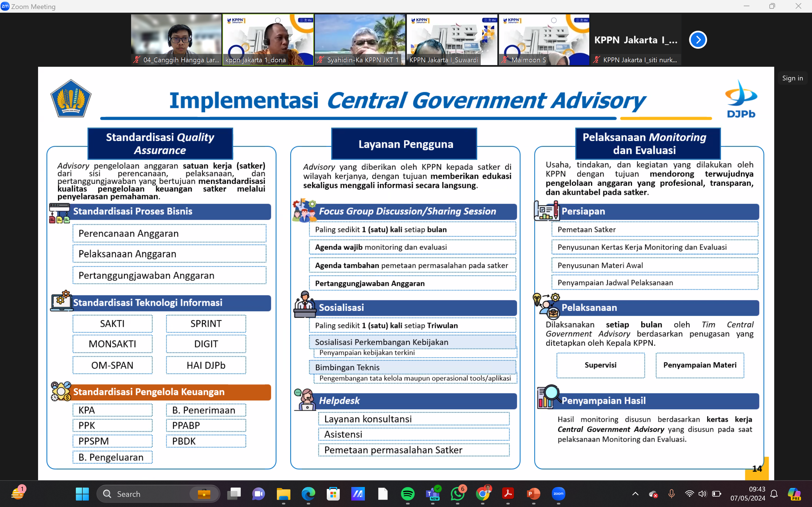The width and height of the screenshot is (812, 507).
Task: Open Spotify from the taskbar
Action: pyautogui.click(x=408, y=493)
